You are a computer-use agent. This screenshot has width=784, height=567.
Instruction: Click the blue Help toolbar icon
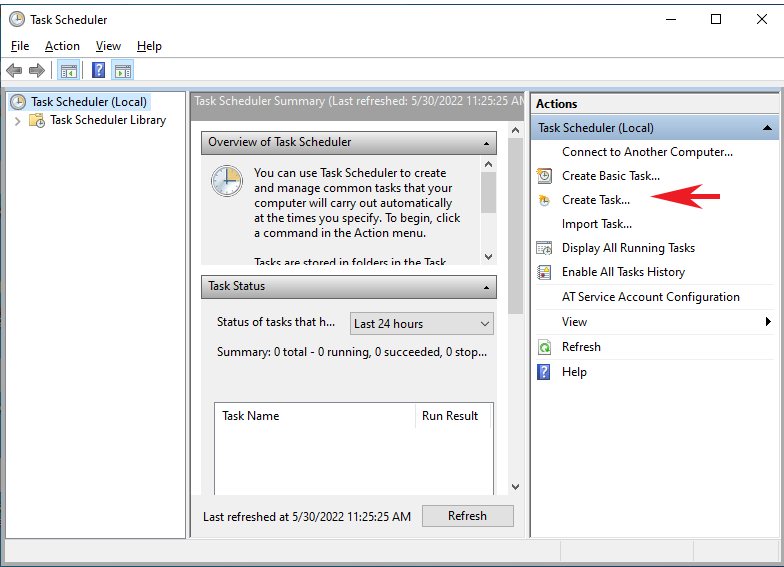click(98, 70)
